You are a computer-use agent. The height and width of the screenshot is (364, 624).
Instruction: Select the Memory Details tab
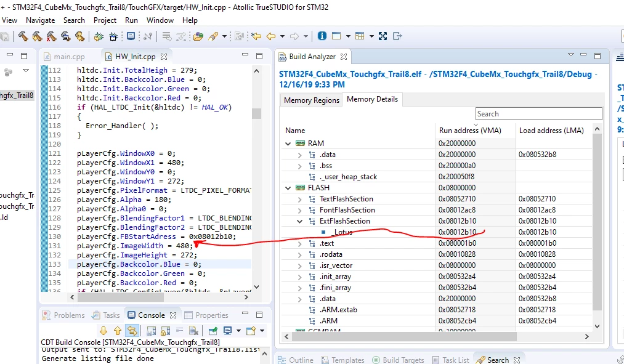(372, 99)
